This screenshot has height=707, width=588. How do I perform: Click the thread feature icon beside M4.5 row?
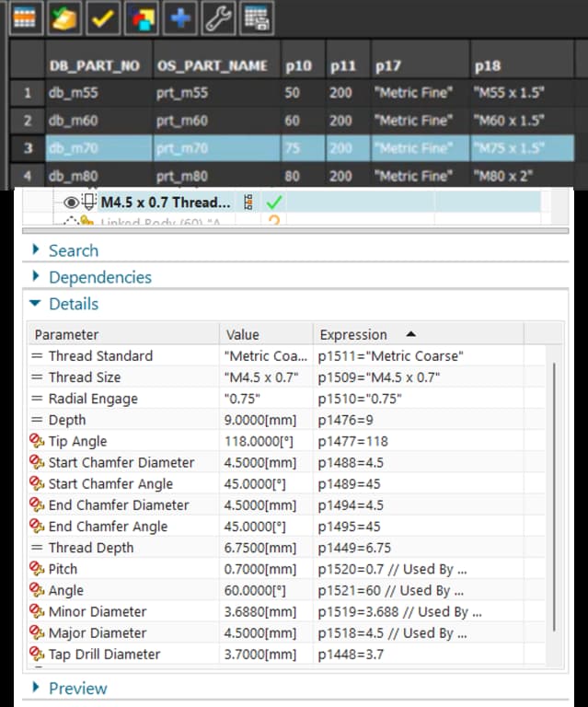pyautogui.click(x=88, y=202)
